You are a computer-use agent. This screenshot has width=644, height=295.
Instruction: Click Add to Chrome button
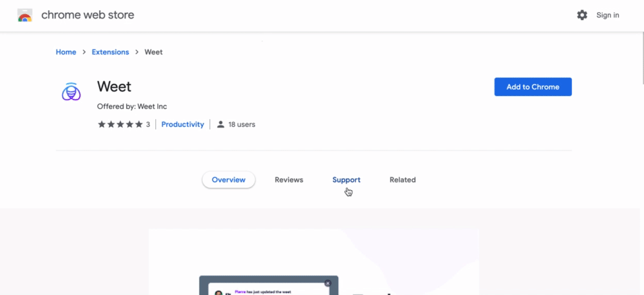coord(533,87)
